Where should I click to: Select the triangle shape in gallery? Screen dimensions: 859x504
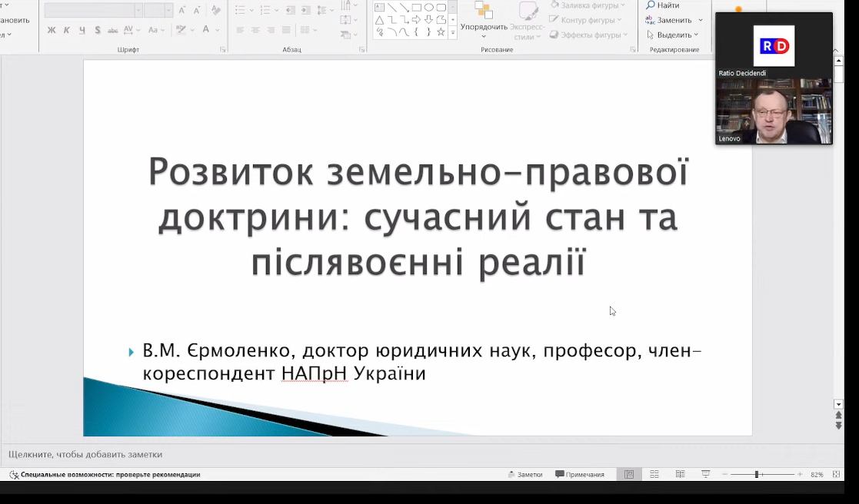tap(379, 20)
